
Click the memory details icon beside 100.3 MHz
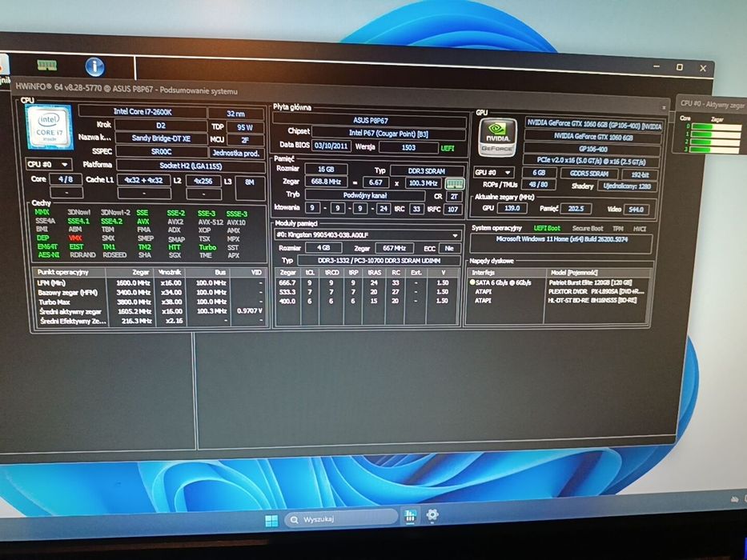[x=454, y=183]
